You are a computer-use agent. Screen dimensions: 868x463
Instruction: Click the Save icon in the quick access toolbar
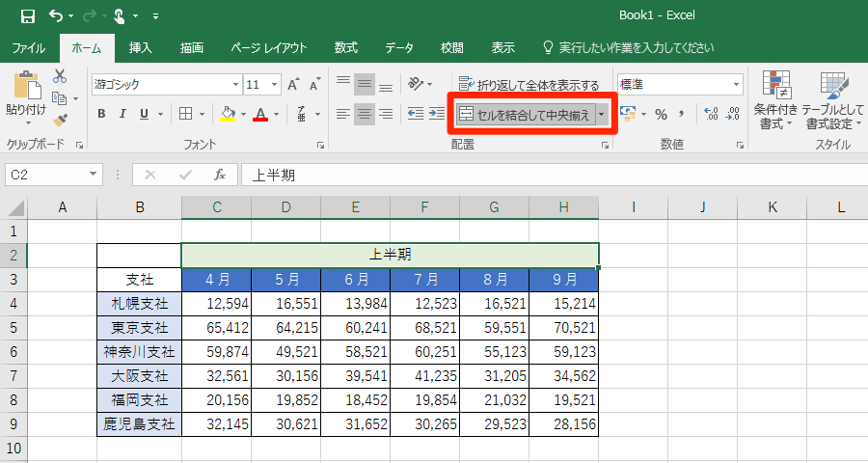[28, 16]
